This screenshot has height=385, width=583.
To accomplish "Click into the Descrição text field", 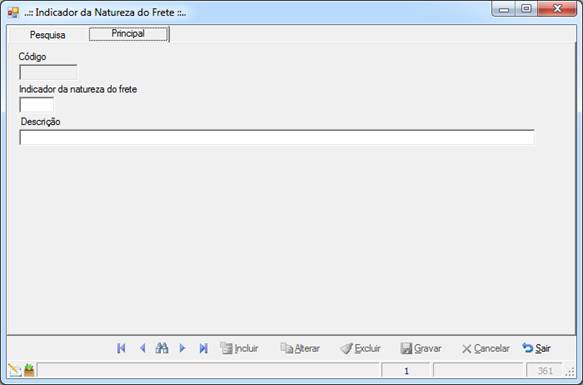I will (x=277, y=137).
